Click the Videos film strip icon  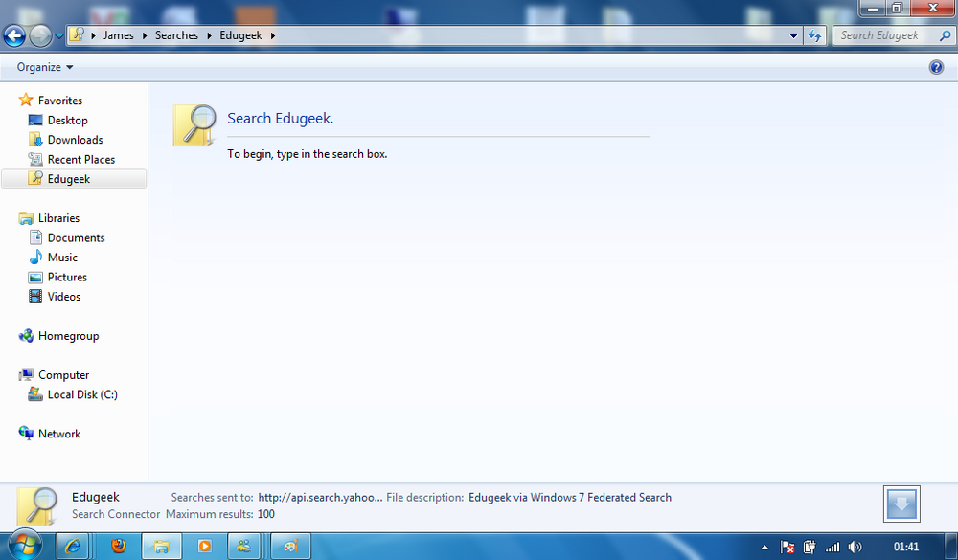[x=35, y=296]
